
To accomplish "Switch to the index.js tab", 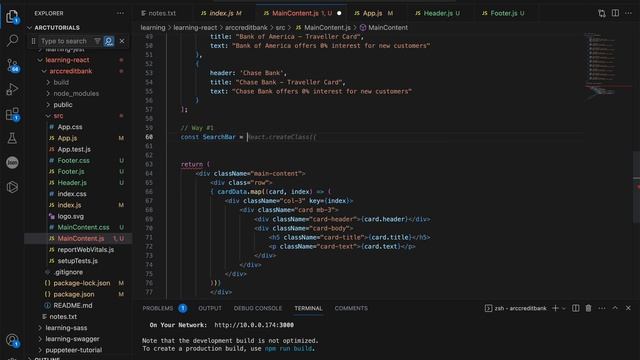I will click(221, 13).
